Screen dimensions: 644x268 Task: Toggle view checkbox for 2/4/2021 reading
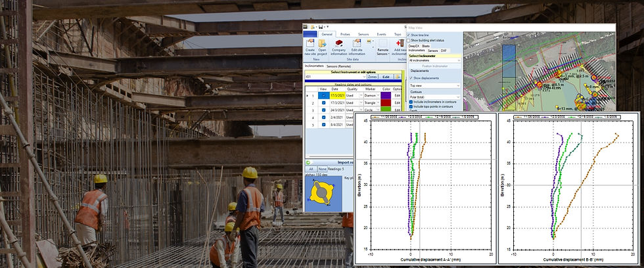323,118
